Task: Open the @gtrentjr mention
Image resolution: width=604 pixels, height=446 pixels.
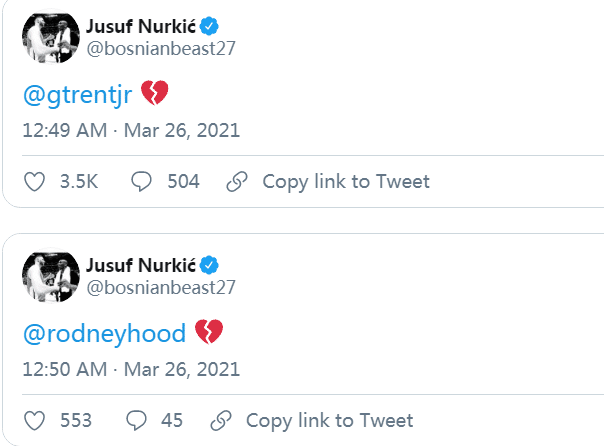Action: 79,95
